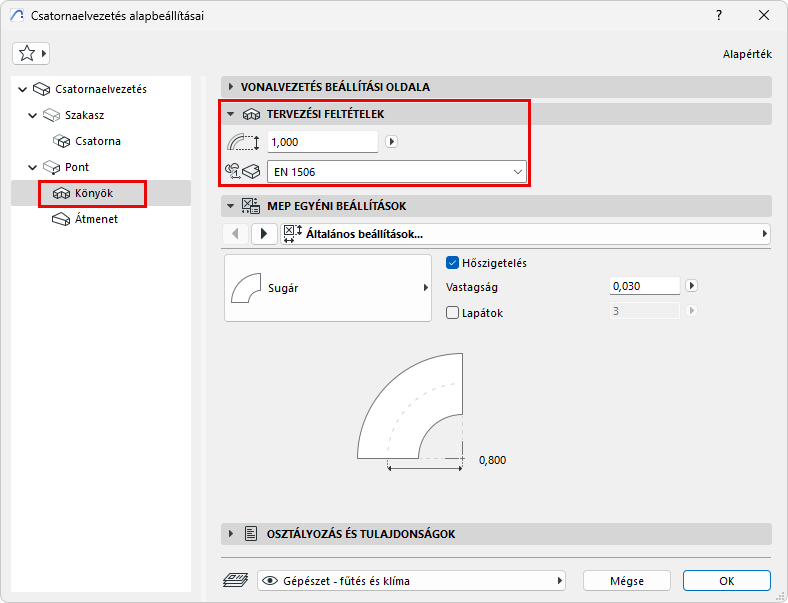Open help with the question mark
Viewport: 788px width, 603px height.
[x=718, y=16]
